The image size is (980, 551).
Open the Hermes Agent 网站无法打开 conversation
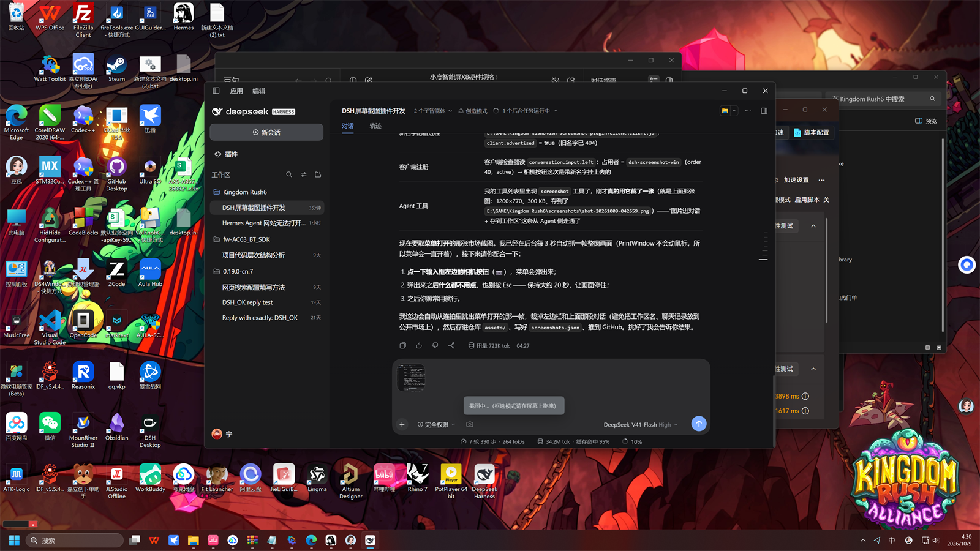click(x=266, y=223)
